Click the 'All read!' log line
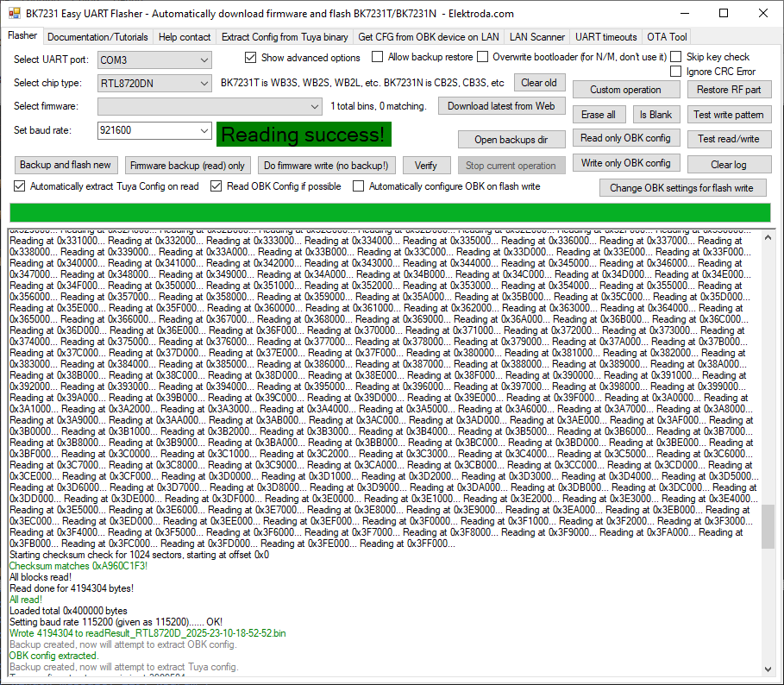This screenshot has width=784, height=685. click(x=26, y=600)
